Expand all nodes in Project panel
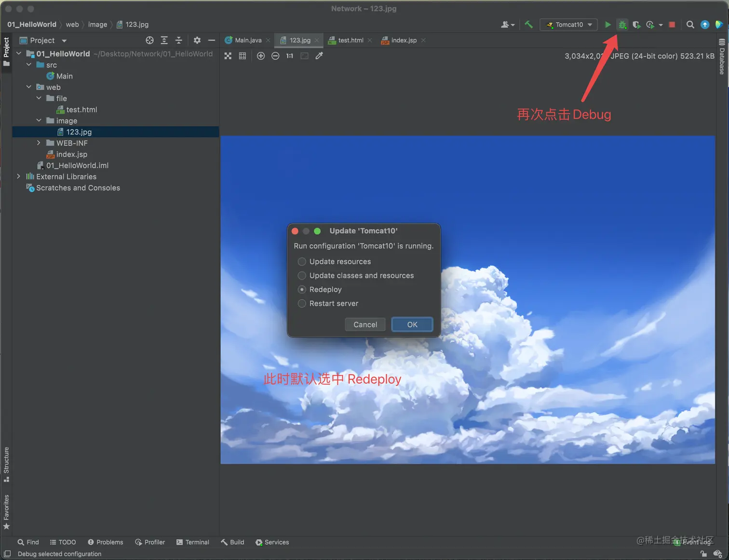This screenshot has width=729, height=560. tap(164, 40)
